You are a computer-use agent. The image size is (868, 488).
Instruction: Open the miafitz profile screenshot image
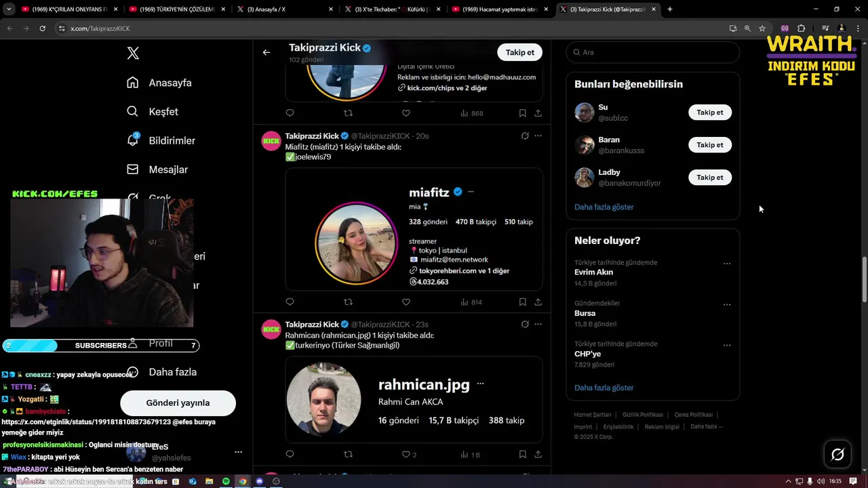(414, 229)
